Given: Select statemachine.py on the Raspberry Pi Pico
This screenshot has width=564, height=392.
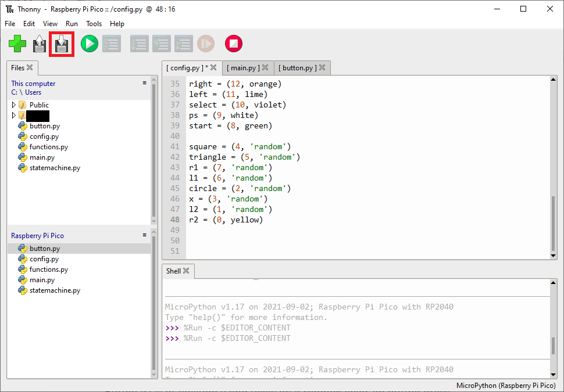Looking at the screenshot, I should click(x=55, y=290).
